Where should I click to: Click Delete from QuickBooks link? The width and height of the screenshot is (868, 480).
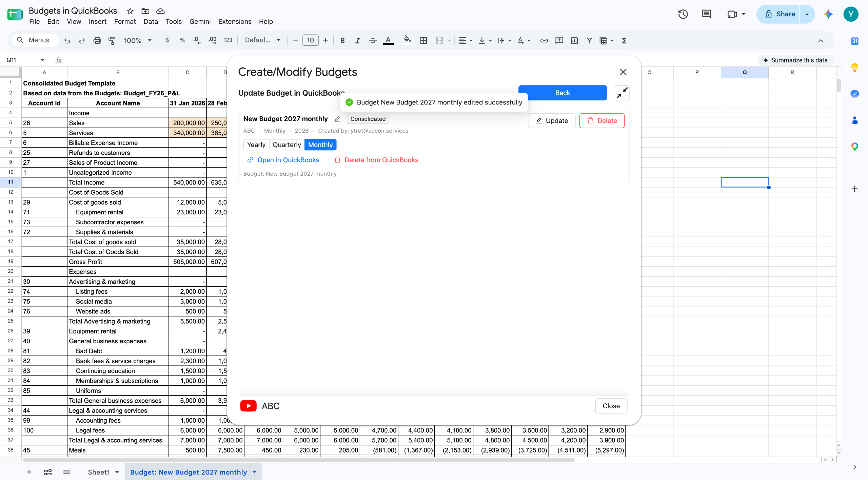click(376, 160)
